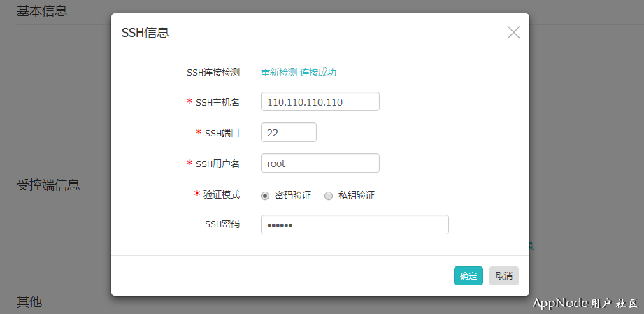Select the 密码验证 radio button
The width and height of the screenshot is (644, 314).
tap(265, 196)
